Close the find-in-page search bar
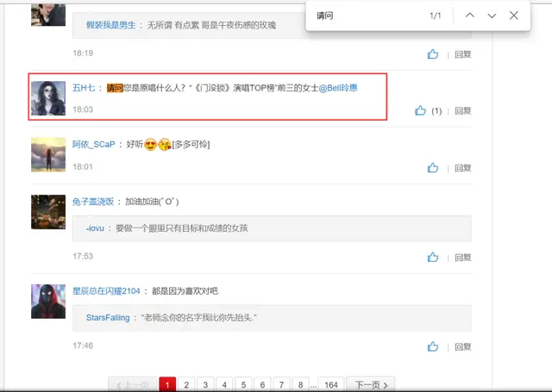The height and width of the screenshot is (392, 552). [x=514, y=16]
